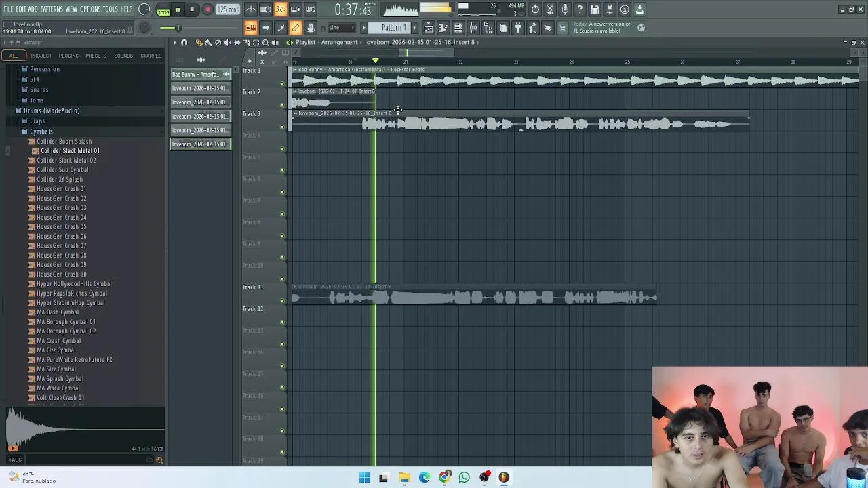Save a new version icon
The image size is (868, 488).
pyautogui.click(x=610, y=9)
